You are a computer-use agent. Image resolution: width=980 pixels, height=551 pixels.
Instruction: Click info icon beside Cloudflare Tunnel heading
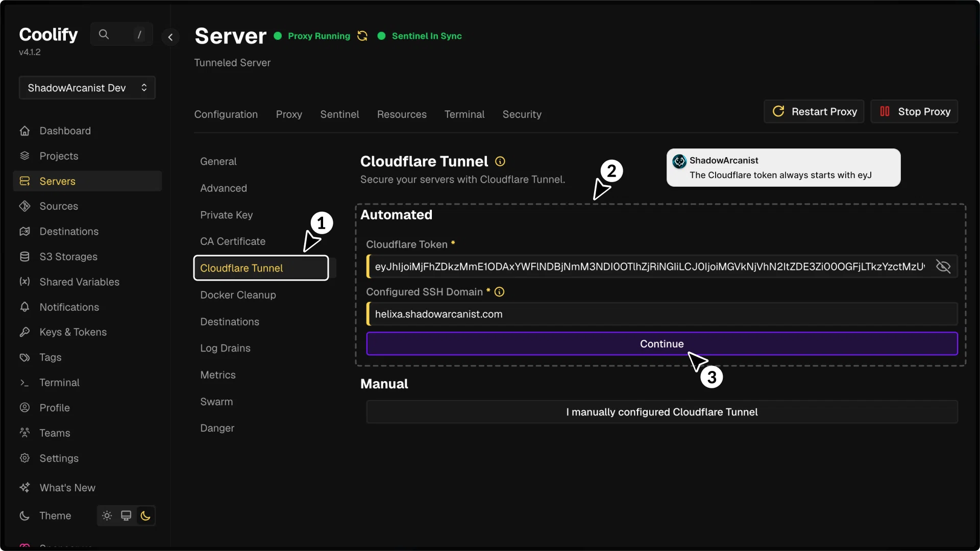point(500,162)
